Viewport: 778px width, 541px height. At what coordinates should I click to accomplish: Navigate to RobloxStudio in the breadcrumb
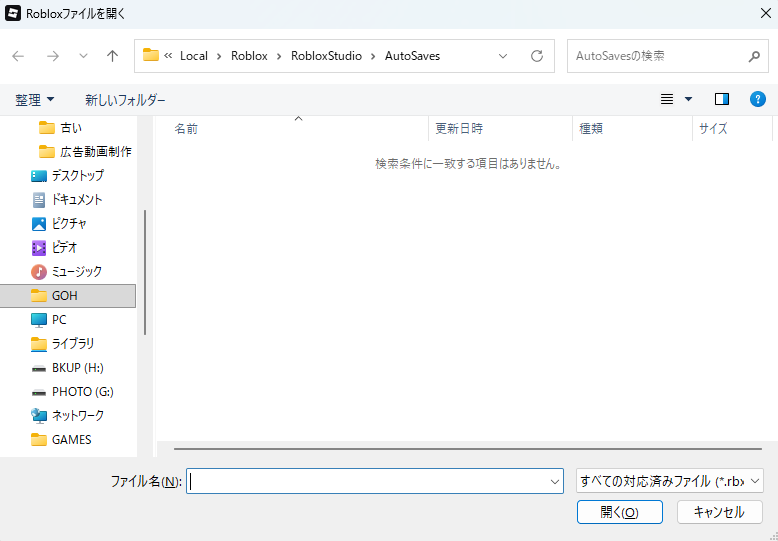click(326, 56)
